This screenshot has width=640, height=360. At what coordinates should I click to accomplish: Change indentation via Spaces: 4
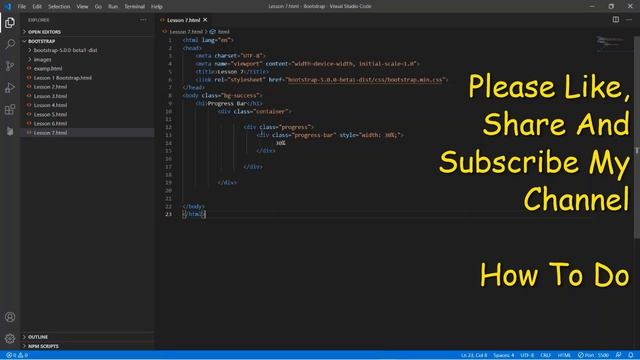tap(503, 355)
